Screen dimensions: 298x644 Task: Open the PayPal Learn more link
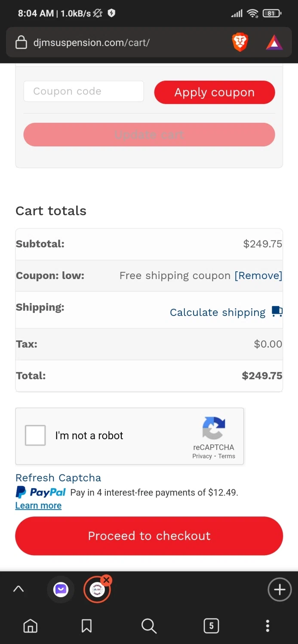(x=38, y=506)
